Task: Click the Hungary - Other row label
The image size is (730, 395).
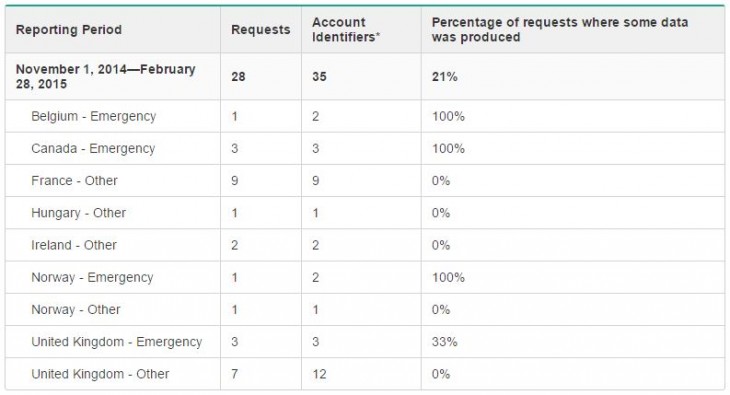Action: click(x=79, y=213)
